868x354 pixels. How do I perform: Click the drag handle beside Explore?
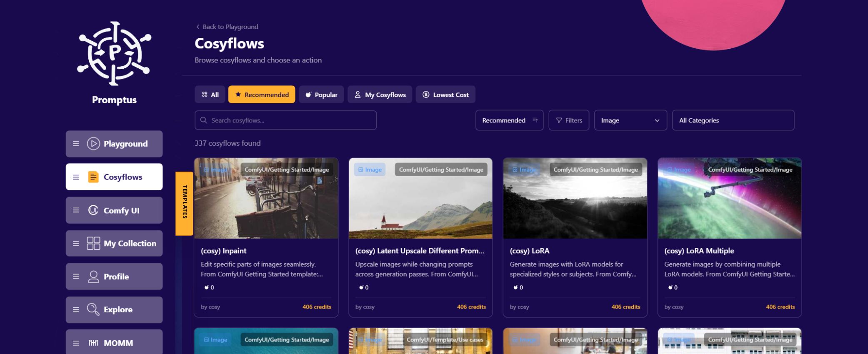76,310
